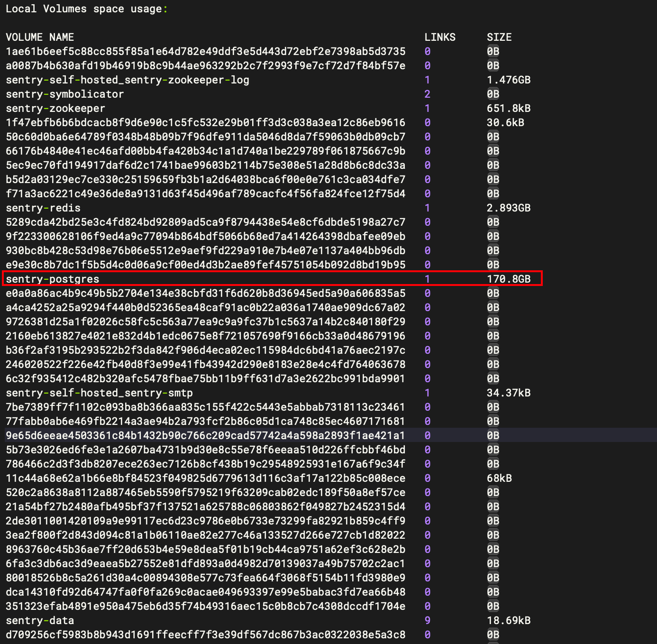The height and width of the screenshot is (644, 657).
Task: Select volume hash starting with 66176b4840e4
Action: click(206, 151)
